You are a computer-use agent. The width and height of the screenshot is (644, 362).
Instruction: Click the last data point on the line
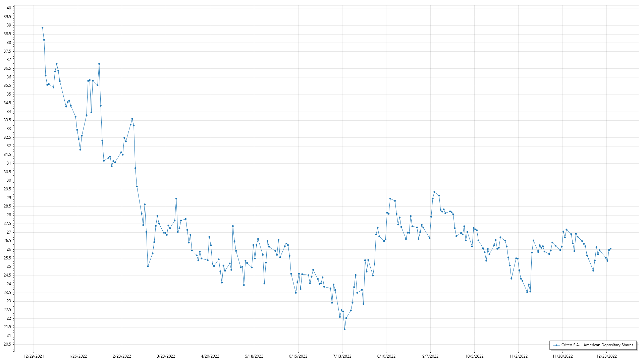[x=610, y=249]
